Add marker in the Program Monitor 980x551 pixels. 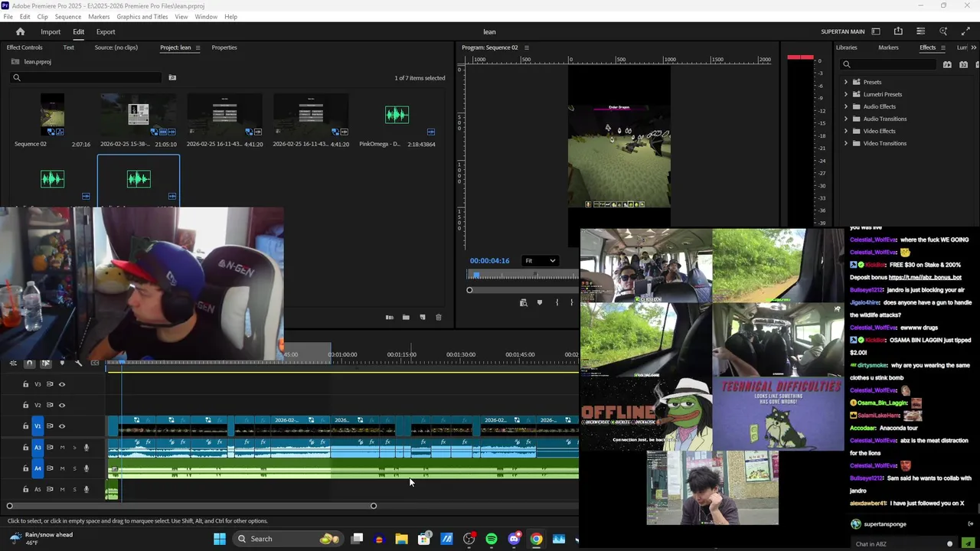540,303
